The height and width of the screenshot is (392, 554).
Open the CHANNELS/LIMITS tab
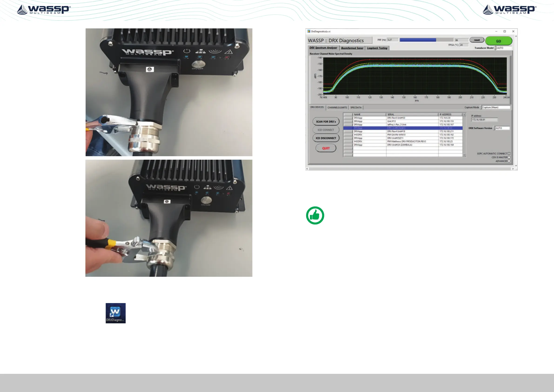[x=337, y=107]
